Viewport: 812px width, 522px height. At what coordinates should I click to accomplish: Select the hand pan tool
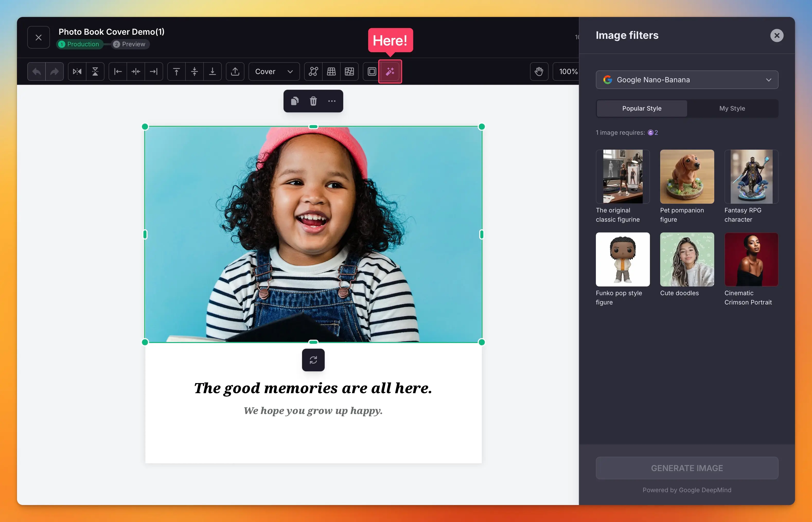539,71
